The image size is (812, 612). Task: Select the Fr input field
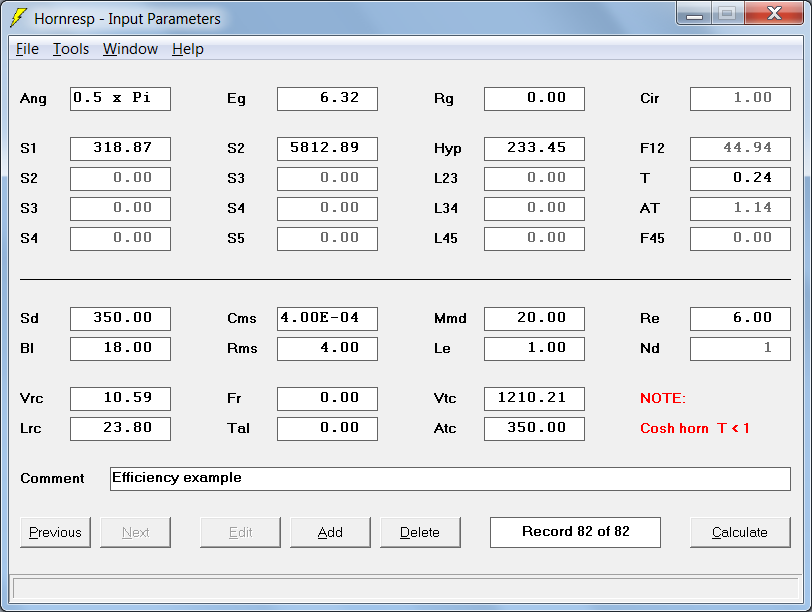coord(327,399)
